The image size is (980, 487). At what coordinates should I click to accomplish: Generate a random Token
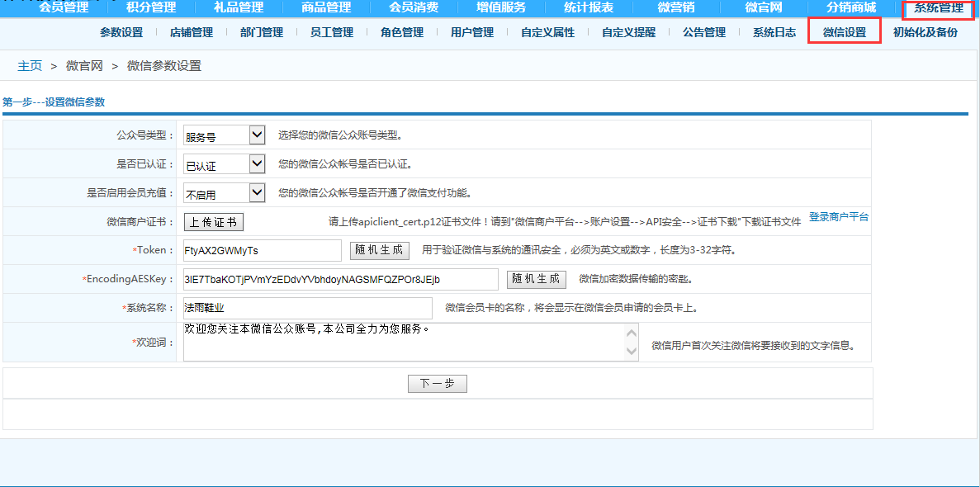click(x=380, y=250)
